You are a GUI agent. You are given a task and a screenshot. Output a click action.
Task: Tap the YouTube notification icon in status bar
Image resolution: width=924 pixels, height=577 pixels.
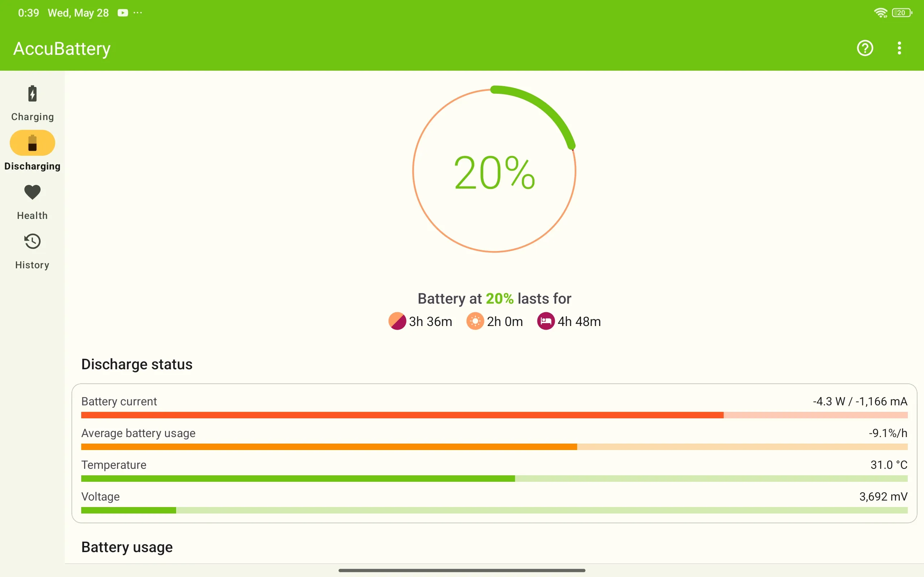click(x=123, y=13)
